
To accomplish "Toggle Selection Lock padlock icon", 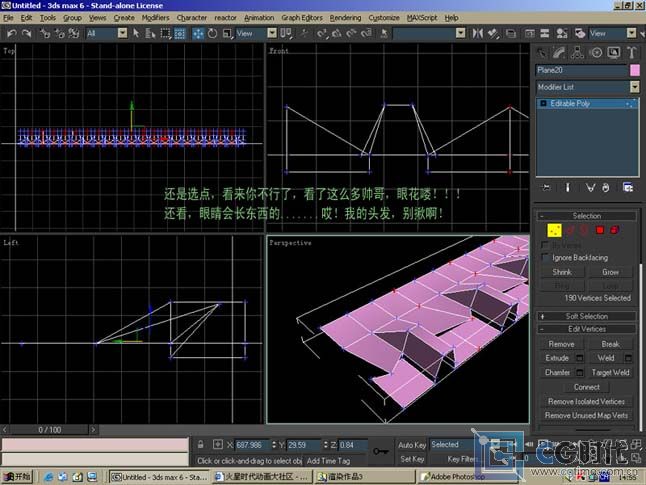I will click(200, 445).
